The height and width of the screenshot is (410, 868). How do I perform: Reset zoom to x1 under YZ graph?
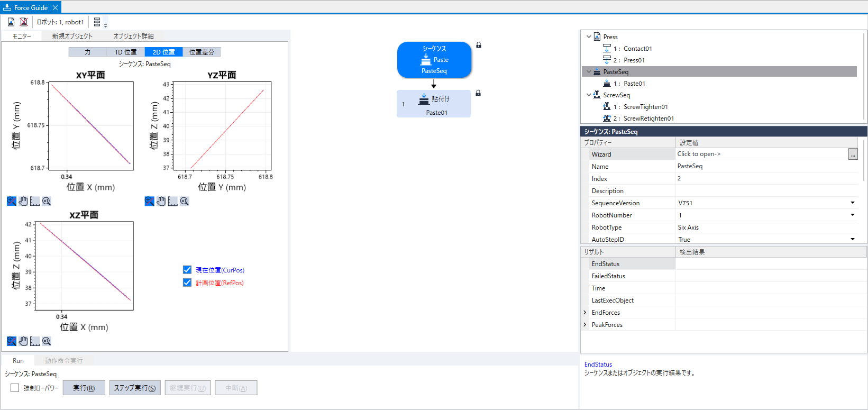184,201
